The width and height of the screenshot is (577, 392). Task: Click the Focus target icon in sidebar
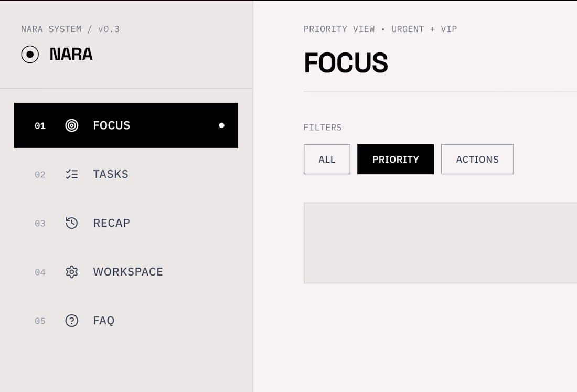tap(72, 125)
